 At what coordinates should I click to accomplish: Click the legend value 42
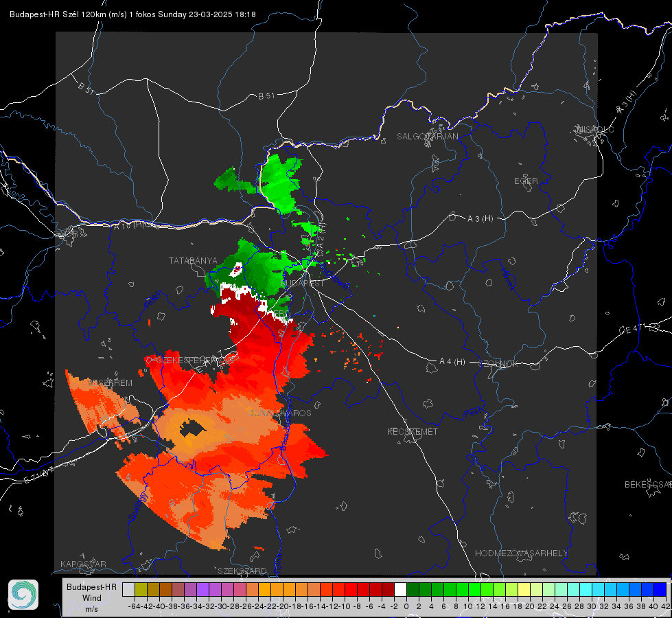coord(666,606)
